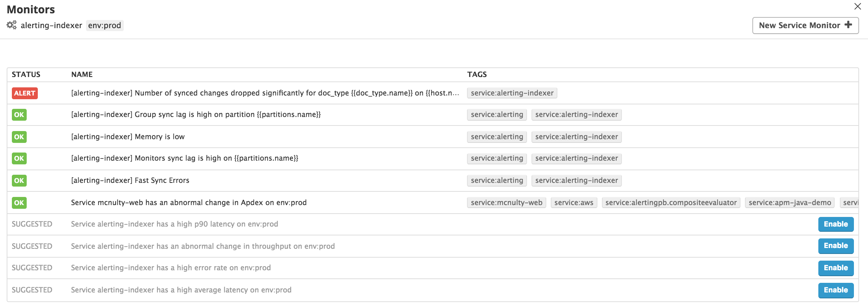The image size is (868, 308).
Task: Click the New Service Monitor button
Action: [805, 26]
